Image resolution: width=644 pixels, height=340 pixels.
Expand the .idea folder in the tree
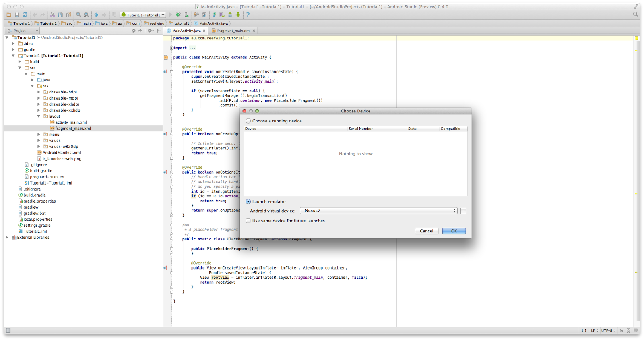[x=13, y=44]
